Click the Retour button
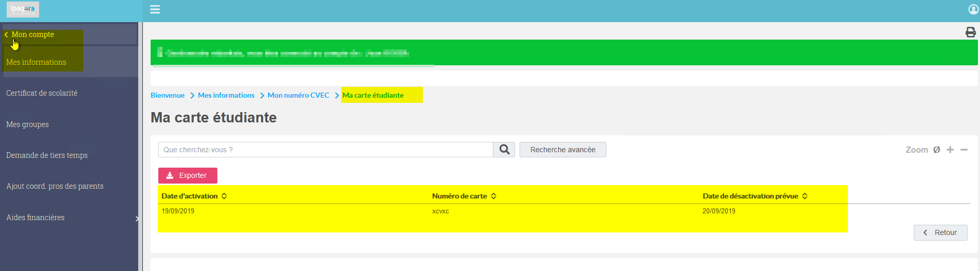Image resolution: width=980 pixels, height=271 pixels. tap(940, 232)
